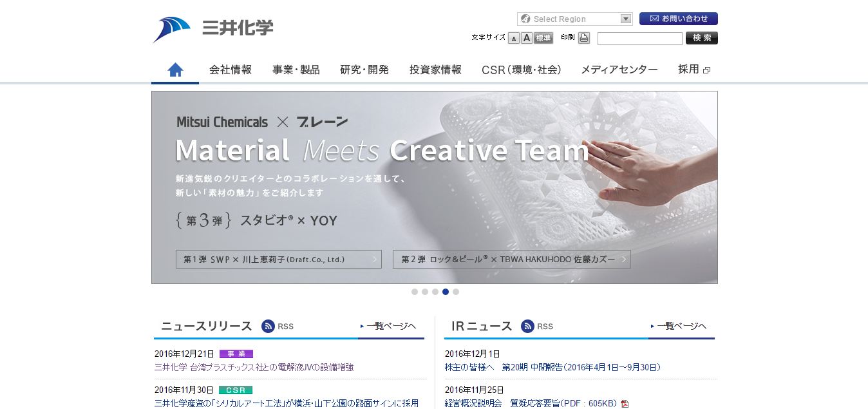The height and width of the screenshot is (409, 868).
Task: Open 台湾プラスチックス社 news release link
Action: click(x=254, y=367)
